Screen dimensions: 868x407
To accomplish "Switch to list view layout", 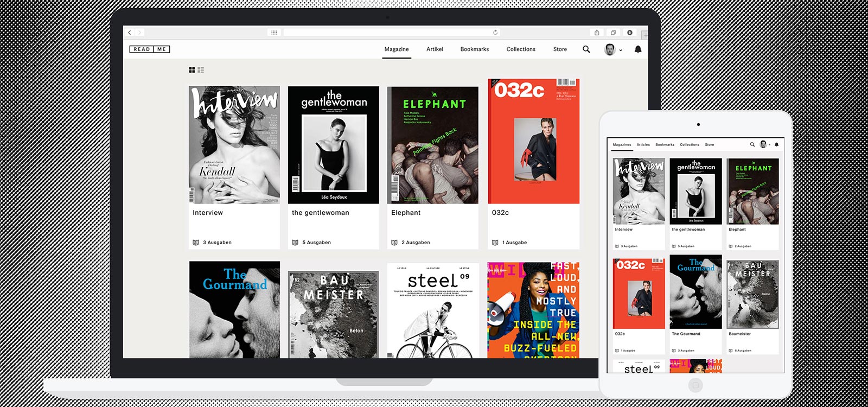I will pos(201,70).
